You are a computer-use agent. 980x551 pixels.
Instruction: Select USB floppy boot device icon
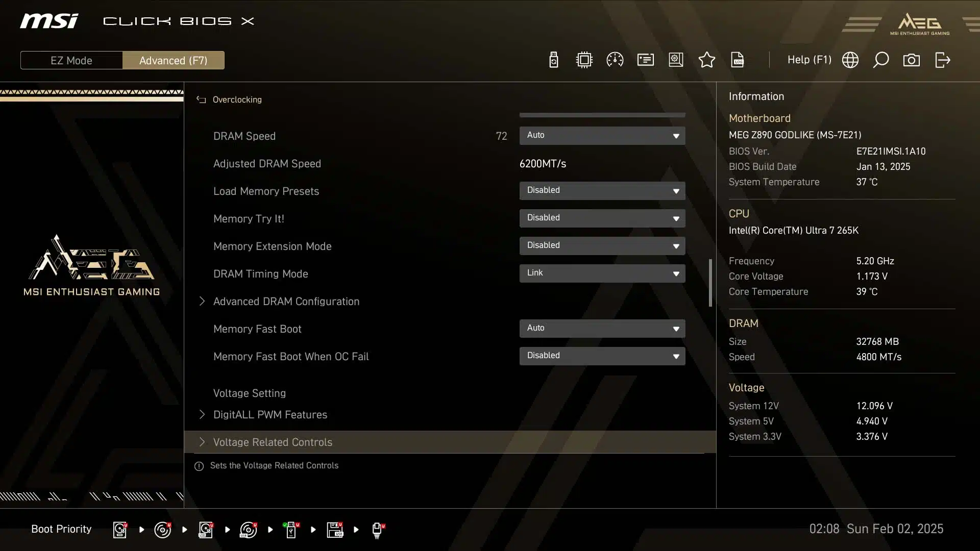pyautogui.click(x=335, y=530)
